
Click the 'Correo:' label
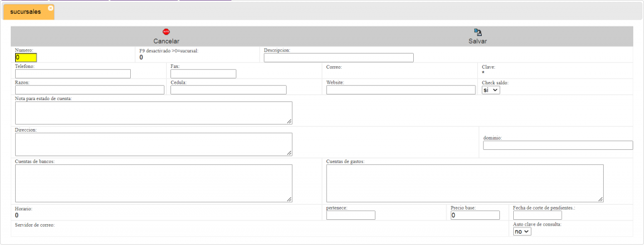[334, 67]
